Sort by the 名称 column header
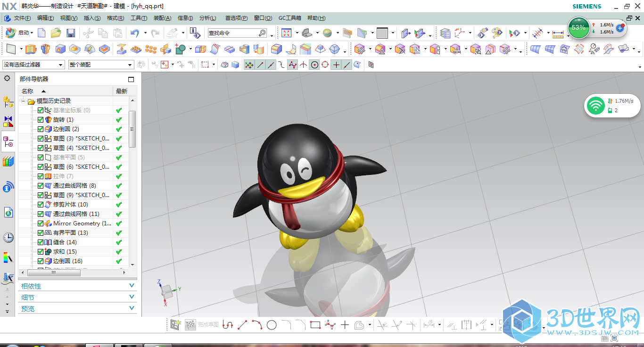This screenshot has width=644, height=347. tap(66, 91)
